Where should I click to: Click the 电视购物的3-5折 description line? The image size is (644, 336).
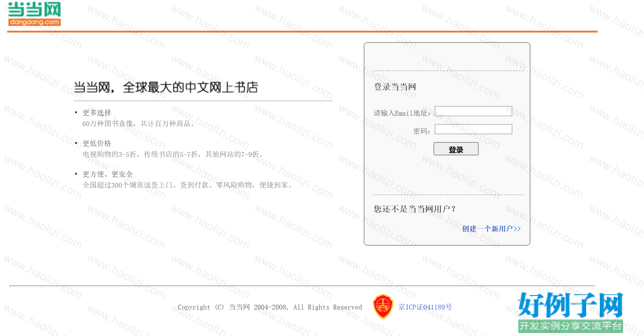[x=173, y=154]
